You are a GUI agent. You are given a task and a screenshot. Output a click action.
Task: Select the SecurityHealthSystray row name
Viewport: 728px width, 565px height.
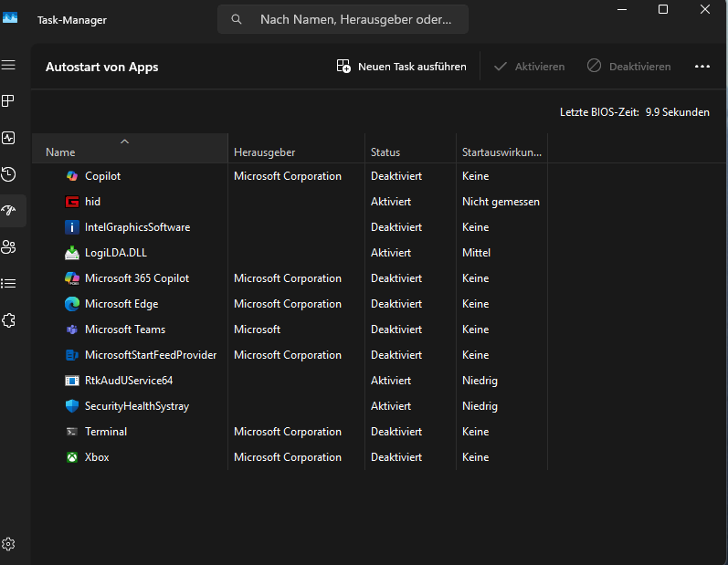click(x=137, y=406)
